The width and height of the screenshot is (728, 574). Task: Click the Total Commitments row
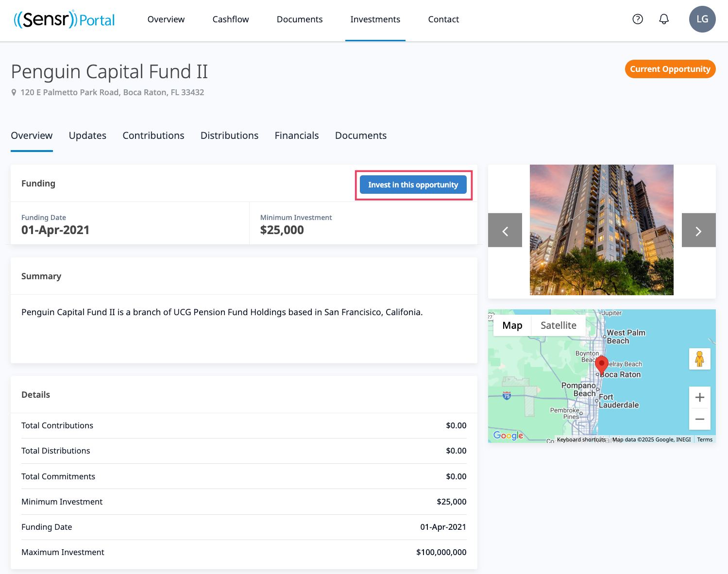coord(244,476)
